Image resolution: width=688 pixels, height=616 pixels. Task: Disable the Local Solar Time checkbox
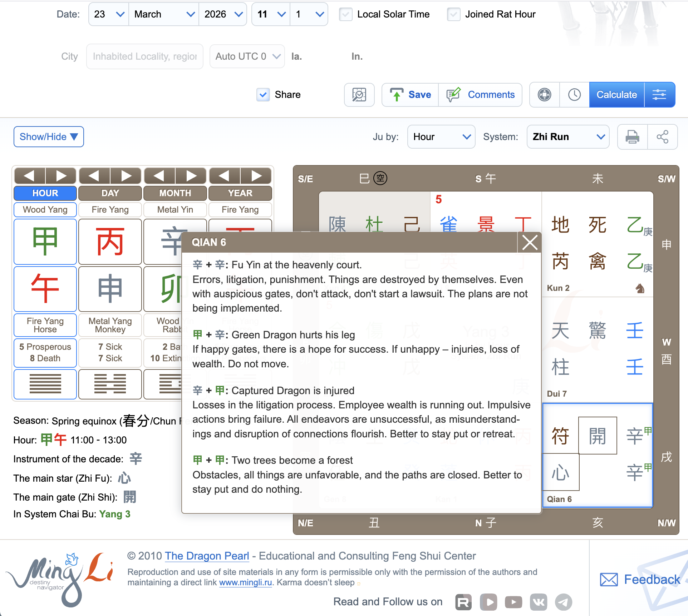pyautogui.click(x=346, y=14)
